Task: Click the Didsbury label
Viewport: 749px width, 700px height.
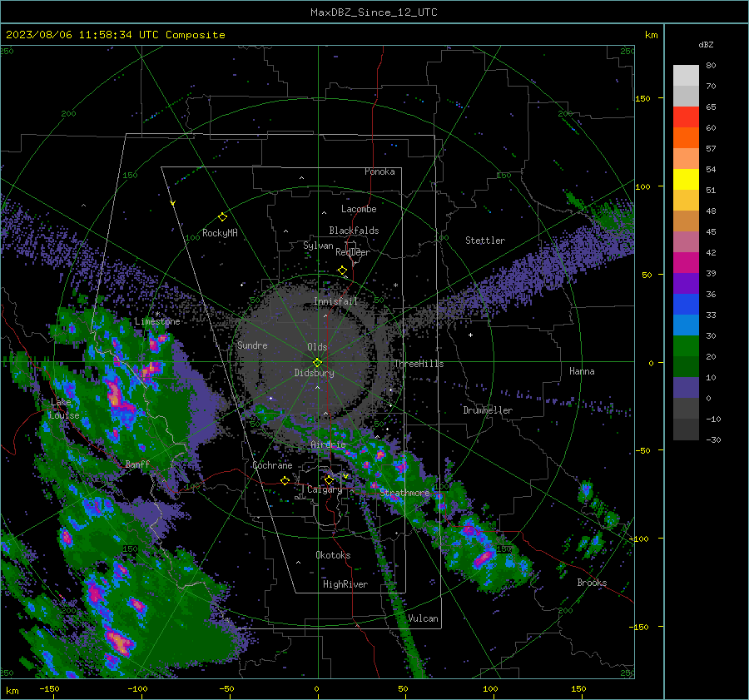Action: coord(314,373)
